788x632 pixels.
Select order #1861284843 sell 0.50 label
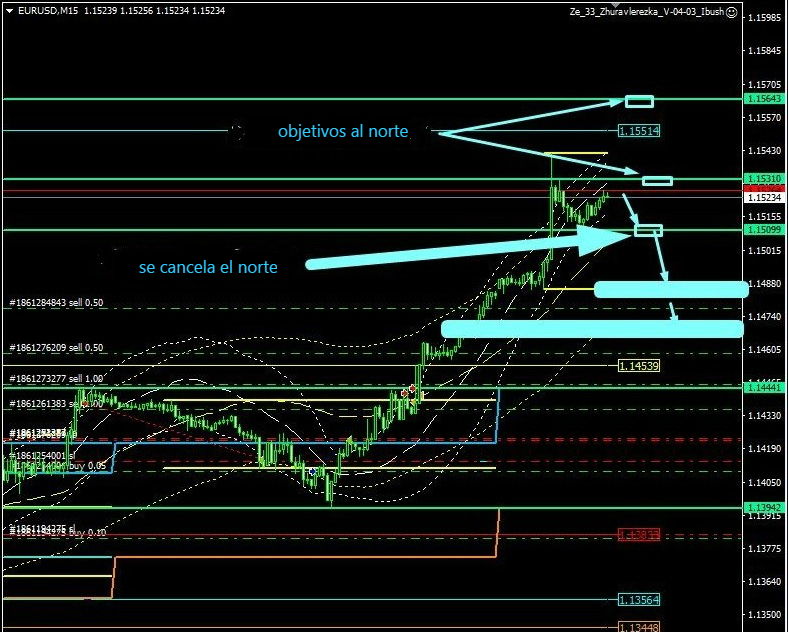[x=56, y=302]
